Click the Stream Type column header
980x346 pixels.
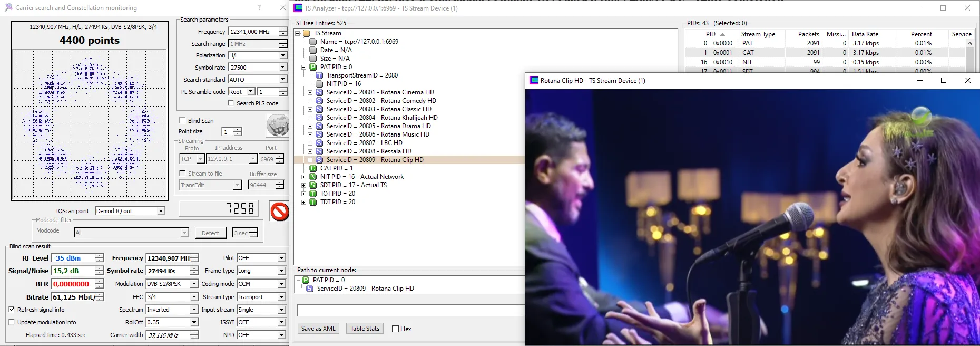(758, 34)
